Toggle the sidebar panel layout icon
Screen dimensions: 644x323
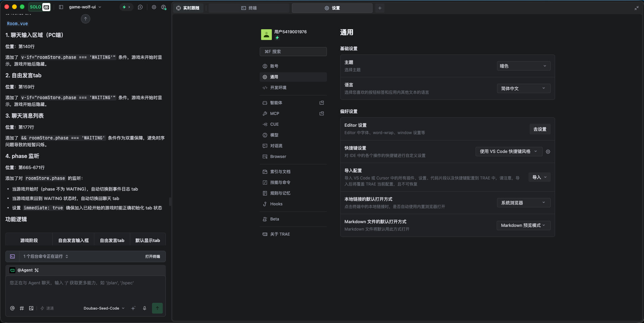(61, 7)
